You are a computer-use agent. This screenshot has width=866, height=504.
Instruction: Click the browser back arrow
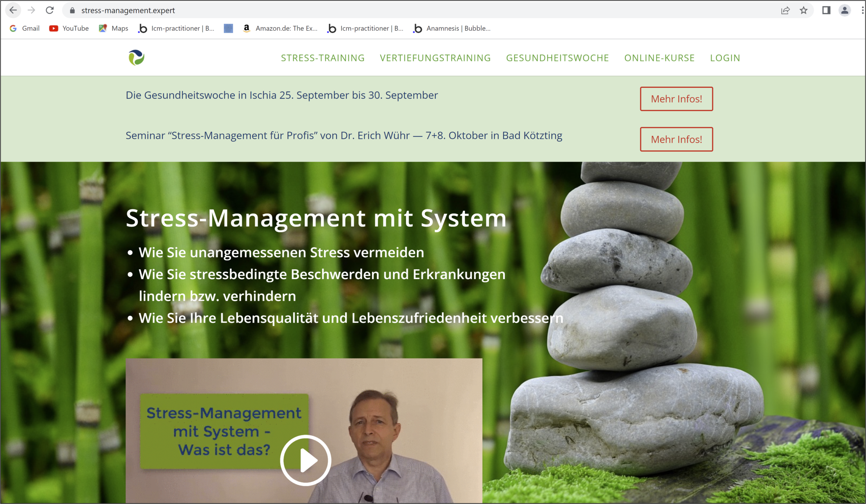click(x=13, y=10)
